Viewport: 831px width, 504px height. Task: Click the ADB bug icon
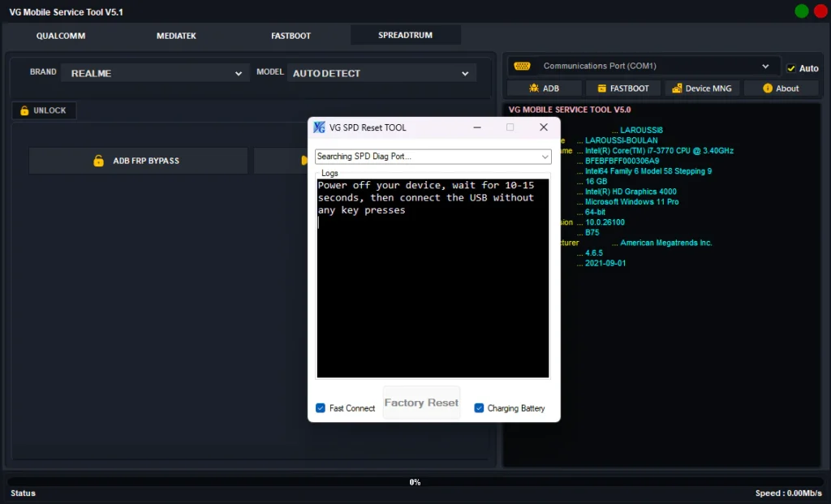[534, 88]
